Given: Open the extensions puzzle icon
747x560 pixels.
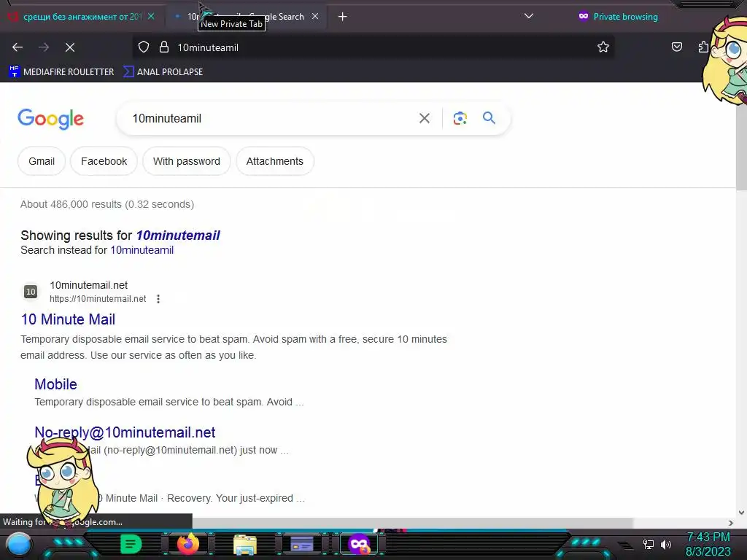Looking at the screenshot, I should (703, 47).
